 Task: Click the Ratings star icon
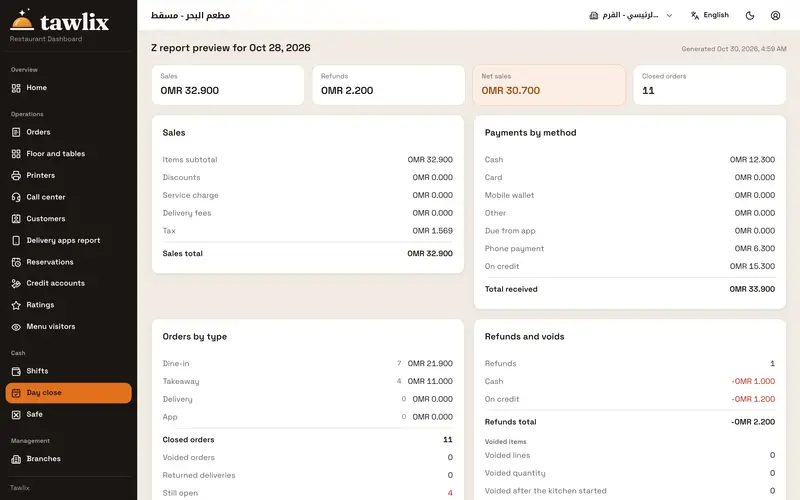16,305
